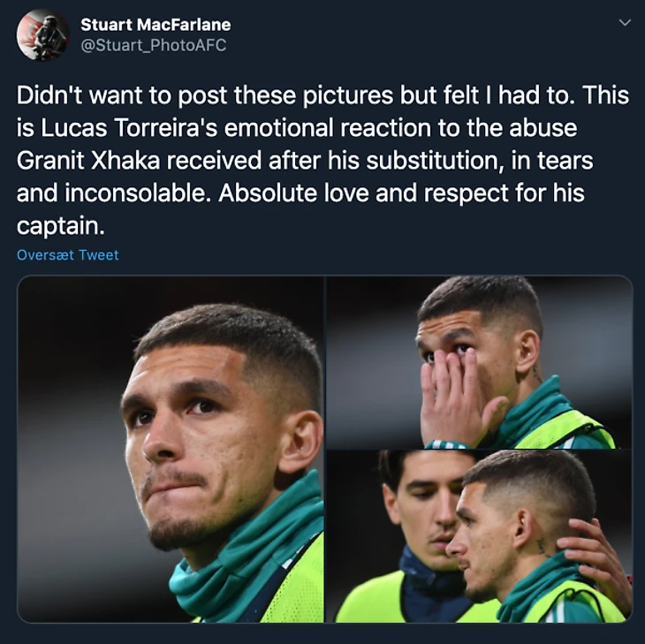
Task: Click the Stuart MacFarlane display name
Action: 156,25
